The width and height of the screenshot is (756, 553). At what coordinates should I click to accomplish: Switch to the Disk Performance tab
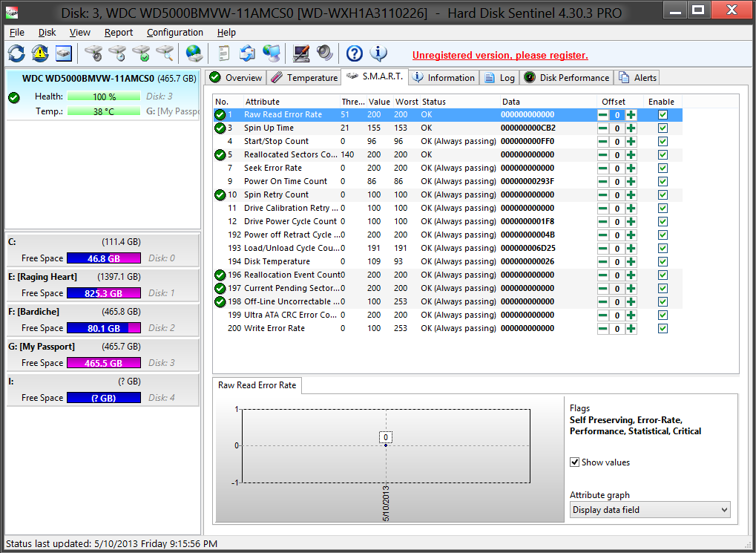pos(567,78)
